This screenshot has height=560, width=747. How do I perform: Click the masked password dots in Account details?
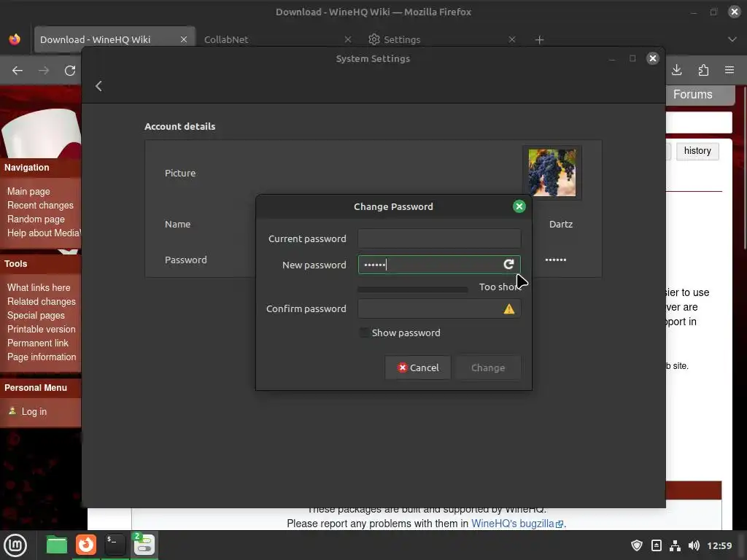point(555,260)
